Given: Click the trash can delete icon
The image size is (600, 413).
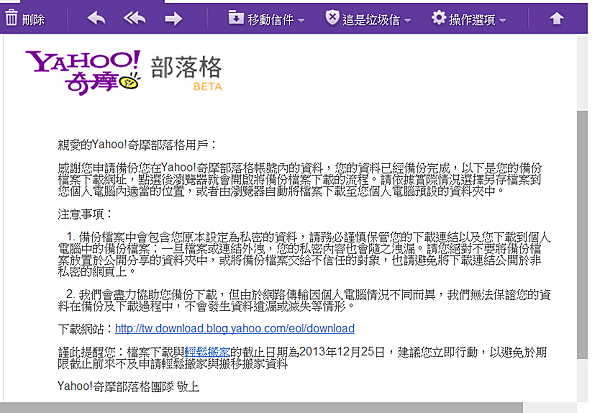Looking at the screenshot, I should [11, 18].
